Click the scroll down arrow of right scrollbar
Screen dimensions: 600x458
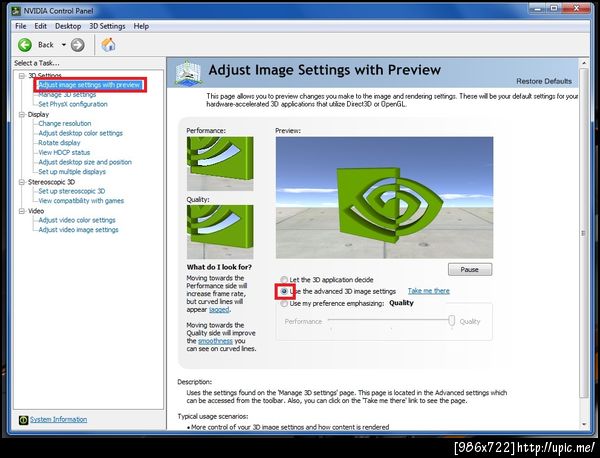tap(584, 424)
